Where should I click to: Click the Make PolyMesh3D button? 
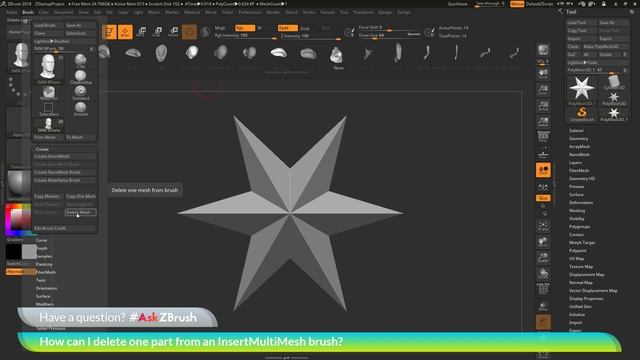tap(605, 47)
